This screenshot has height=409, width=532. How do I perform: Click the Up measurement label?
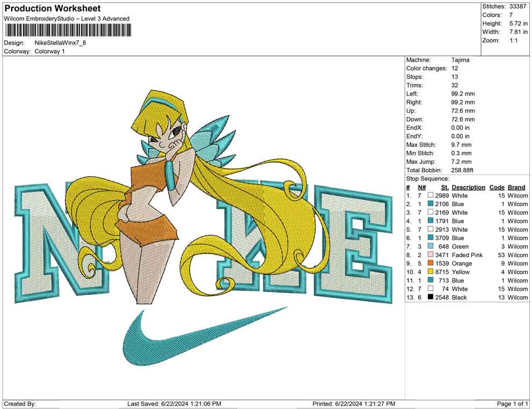point(411,111)
